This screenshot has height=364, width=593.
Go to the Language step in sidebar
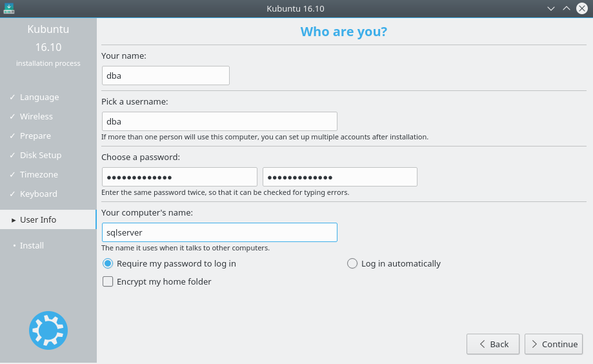click(39, 97)
